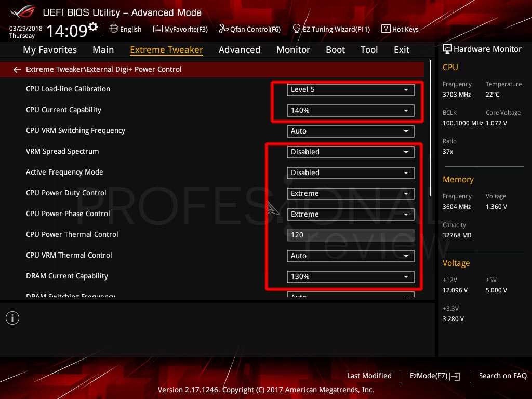Select CPU Power Duty Control label
This screenshot has width=532, height=399.
click(x=66, y=193)
